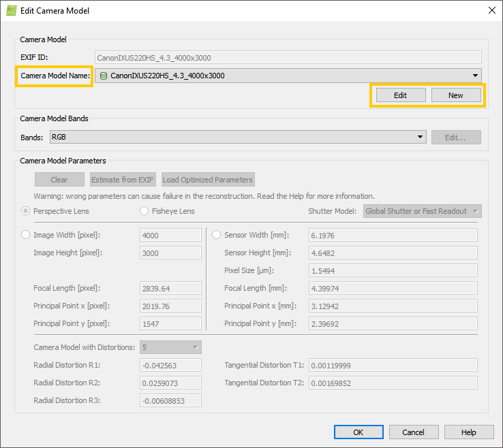503x448 pixels.
Task: Select the Perspective Lens radio button
Action: coord(27,211)
